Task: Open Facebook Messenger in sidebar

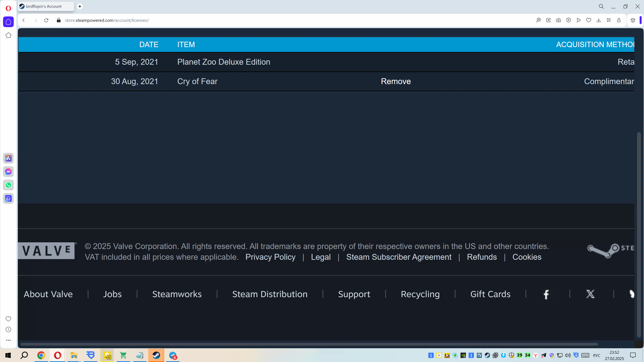Action: [x=8, y=172]
